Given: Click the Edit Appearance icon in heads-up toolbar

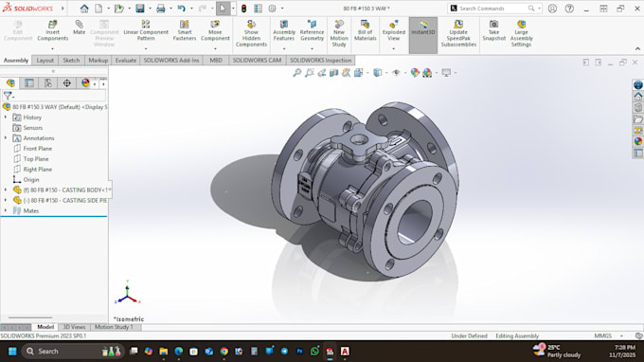Looking at the screenshot, I should pyautogui.click(x=415, y=73).
